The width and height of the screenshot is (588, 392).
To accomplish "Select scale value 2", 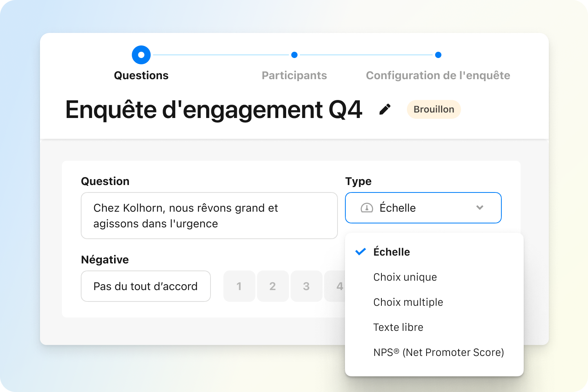I will 273,286.
